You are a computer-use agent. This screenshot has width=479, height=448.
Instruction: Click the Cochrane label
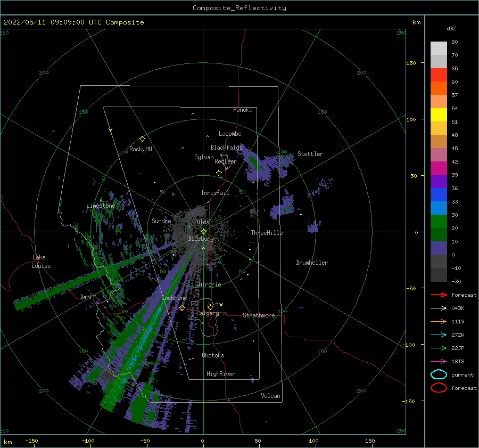[x=174, y=298]
